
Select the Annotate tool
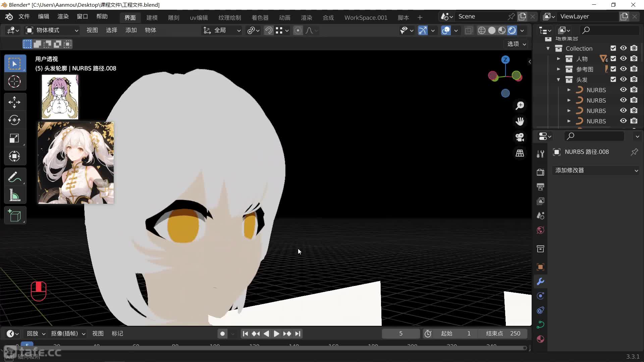[x=14, y=177]
